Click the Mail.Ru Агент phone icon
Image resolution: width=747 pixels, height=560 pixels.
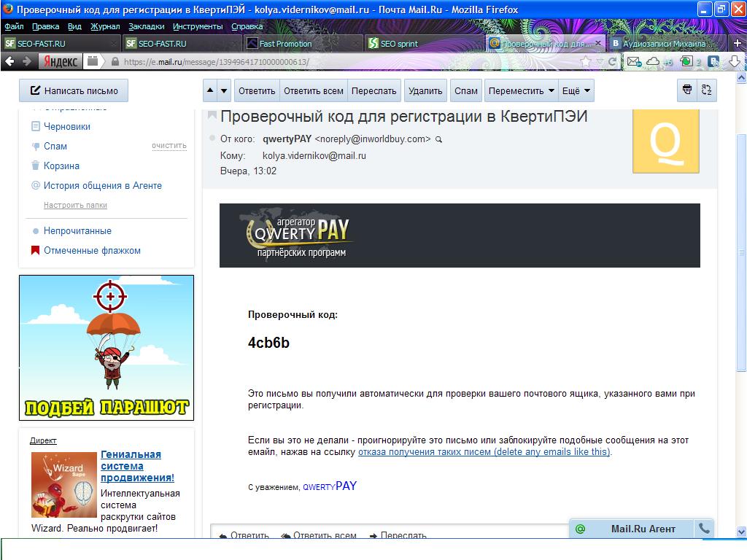(x=704, y=528)
